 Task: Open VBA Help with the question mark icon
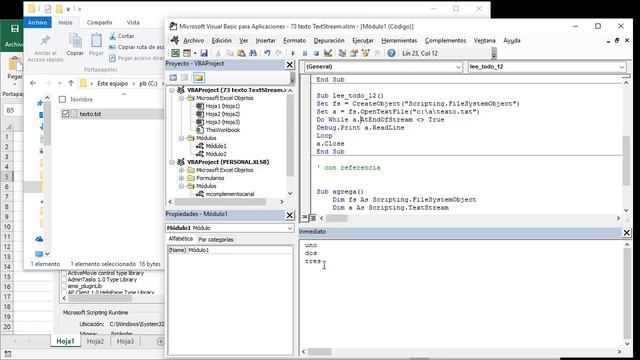[391, 53]
